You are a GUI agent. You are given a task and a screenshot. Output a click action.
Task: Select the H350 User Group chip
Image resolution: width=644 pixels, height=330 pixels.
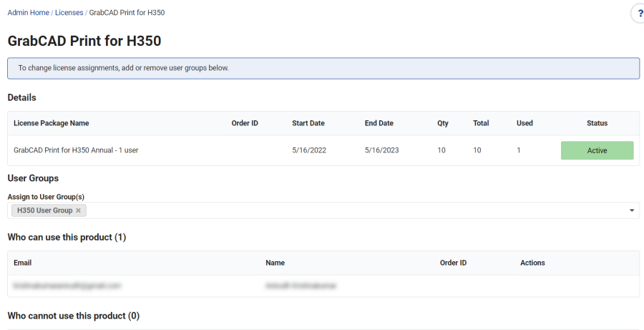tap(44, 210)
